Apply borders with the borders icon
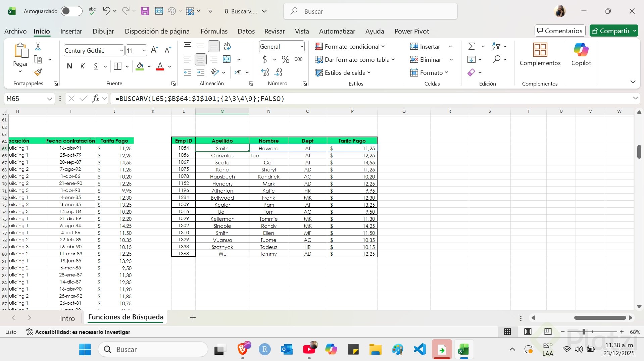The image size is (644, 361). pyautogui.click(x=117, y=66)
